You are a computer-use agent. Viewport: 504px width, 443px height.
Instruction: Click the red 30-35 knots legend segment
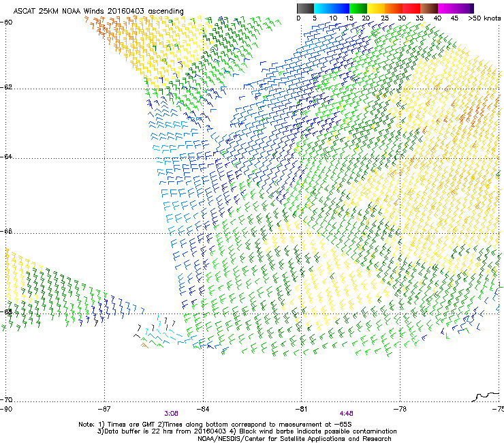coord(411,8)
